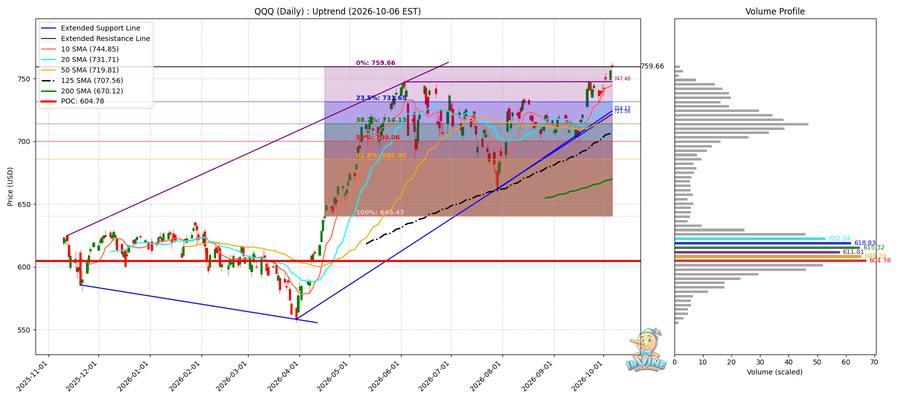Click the 2026-05-01 date tick label
900x400 pixels.
tap(335, 376)
